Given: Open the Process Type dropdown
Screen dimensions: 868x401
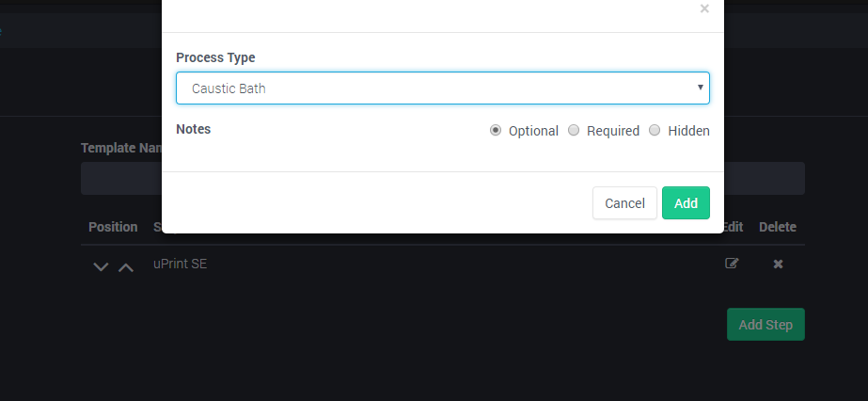Looking at the screenshot, I should 442,88.
